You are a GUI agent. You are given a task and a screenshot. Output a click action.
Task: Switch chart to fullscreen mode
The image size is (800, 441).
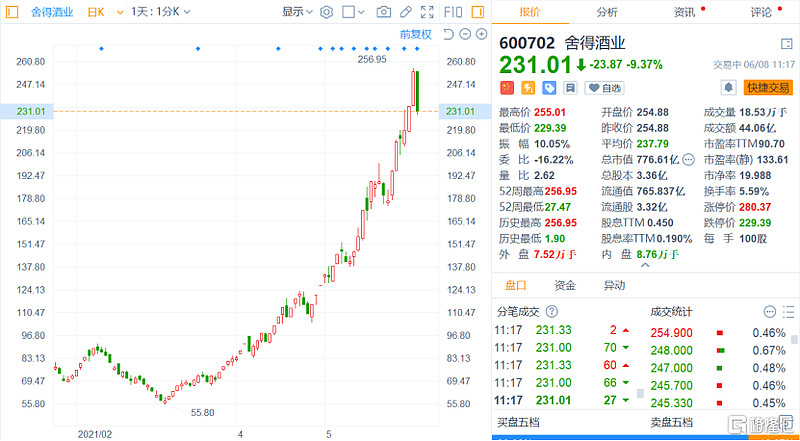pyautogui.click(x=427, y=12)
